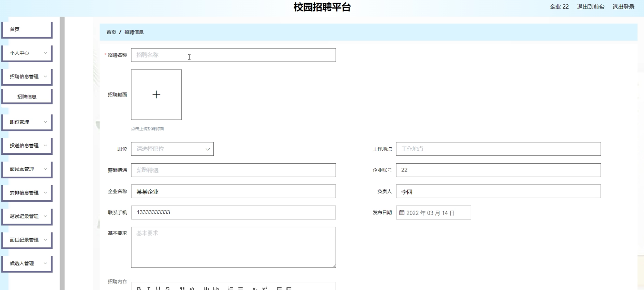
Task: Focus the 工作地点 input field
Action: pos(498,149)
